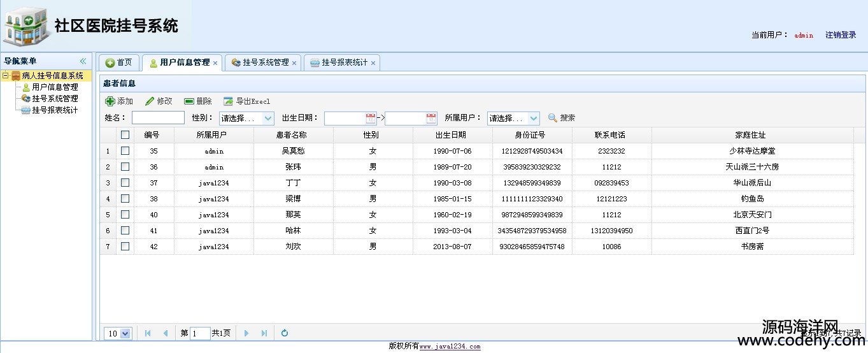Sort by the 出生日期 column header
Image resolution: width=868 pixels, height=353 pixels.
(x=452, y=135)
